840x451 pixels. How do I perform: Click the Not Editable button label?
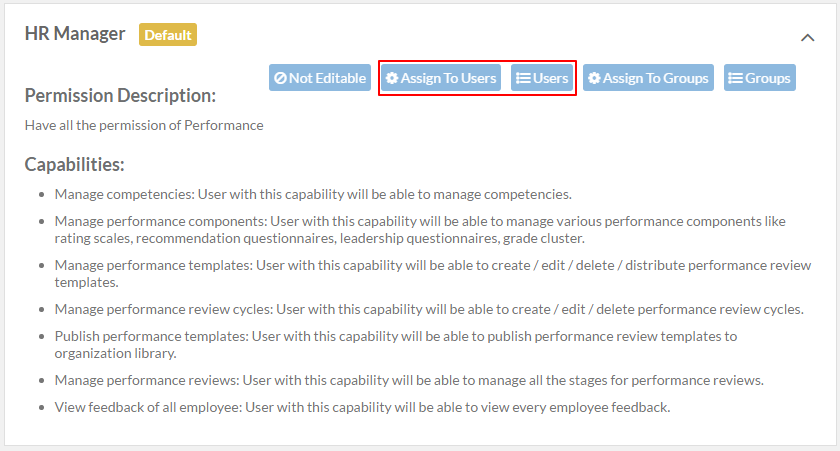pos(327,78)
